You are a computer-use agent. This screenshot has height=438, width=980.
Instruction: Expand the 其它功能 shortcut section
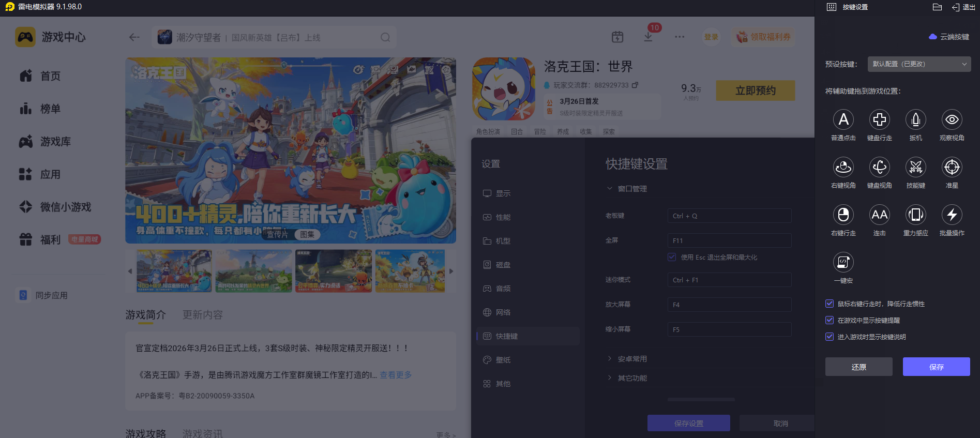pyautogui.click(x=632, y=378)
